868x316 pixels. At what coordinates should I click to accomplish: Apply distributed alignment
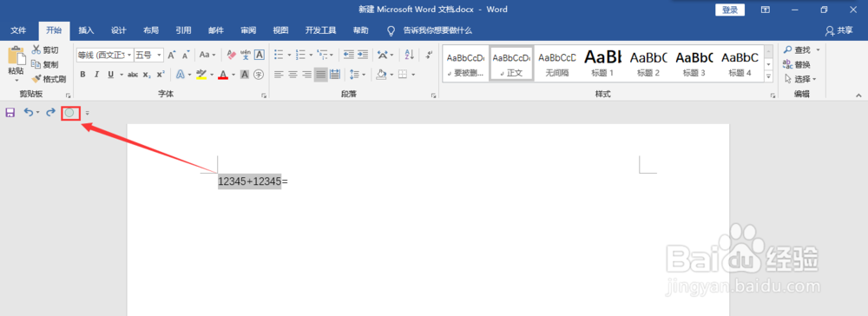[335, 74]
